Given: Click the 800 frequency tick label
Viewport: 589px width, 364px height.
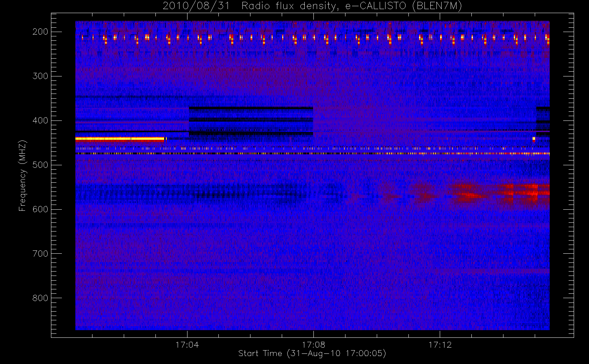Looking at the screenshot, I should point(40,298).
